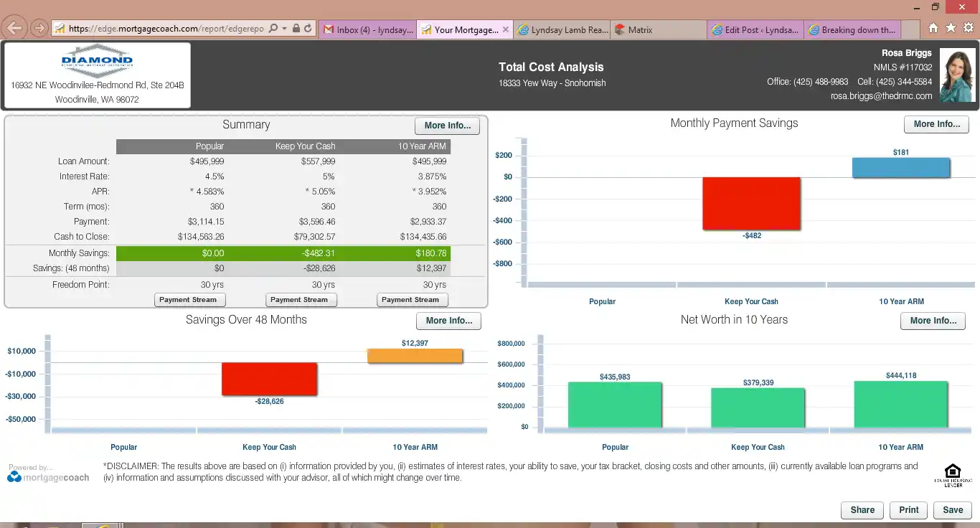Open the browser Home icon

pyautogui.click(x=933, y=28)
